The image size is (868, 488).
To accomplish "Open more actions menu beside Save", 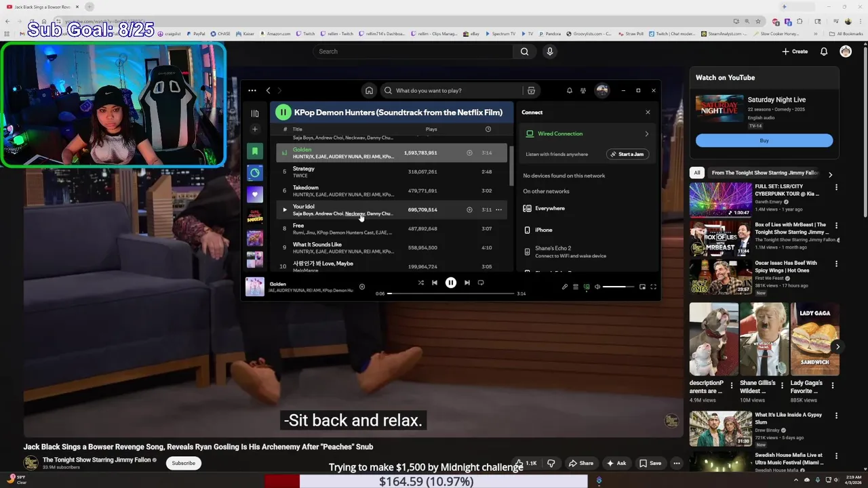I will (x=676, y=463).
